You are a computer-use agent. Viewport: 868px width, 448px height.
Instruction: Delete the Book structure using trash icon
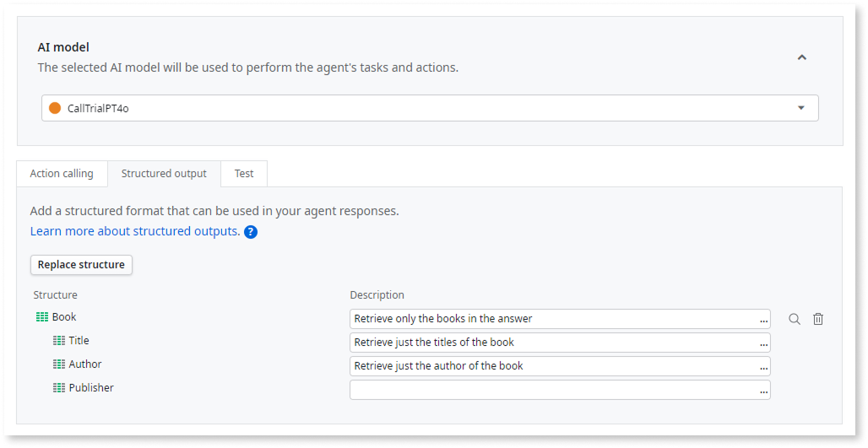tap(818, 319)
